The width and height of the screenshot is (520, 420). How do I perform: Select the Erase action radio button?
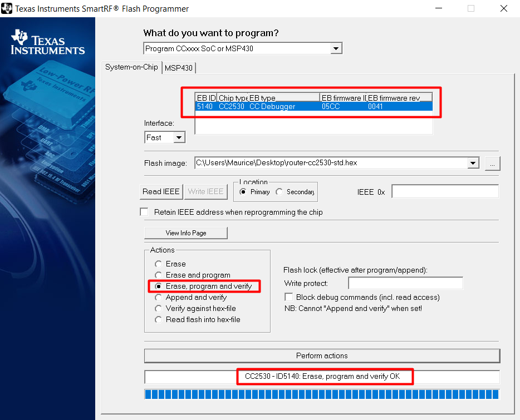tap(159, 264)
